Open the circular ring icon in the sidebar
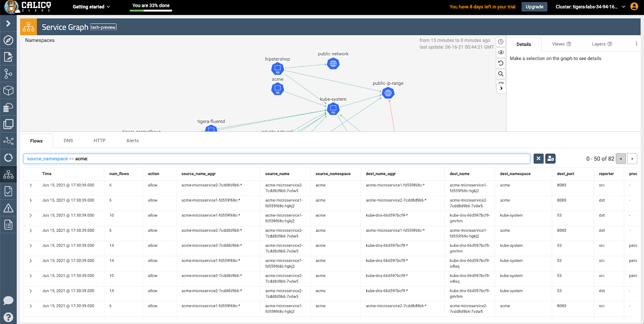This screenshot has height=324, width=644. coord(8,157)
